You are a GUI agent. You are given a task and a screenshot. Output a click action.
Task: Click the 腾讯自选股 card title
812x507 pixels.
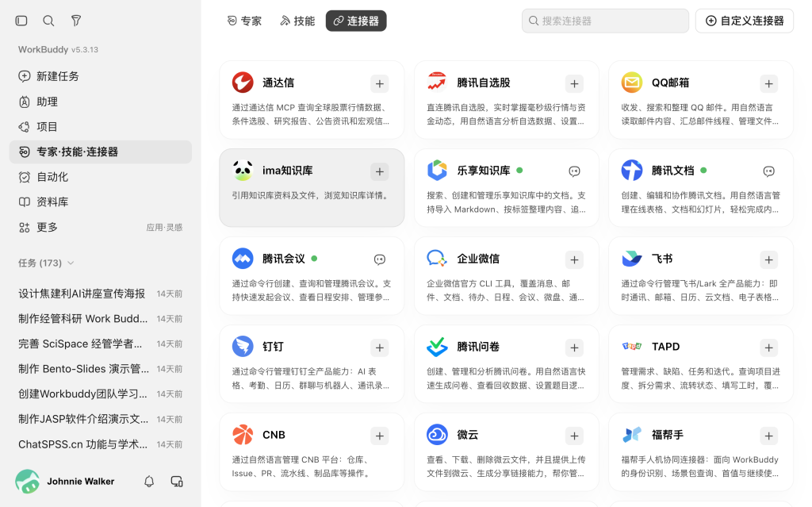tap(484, 83)
